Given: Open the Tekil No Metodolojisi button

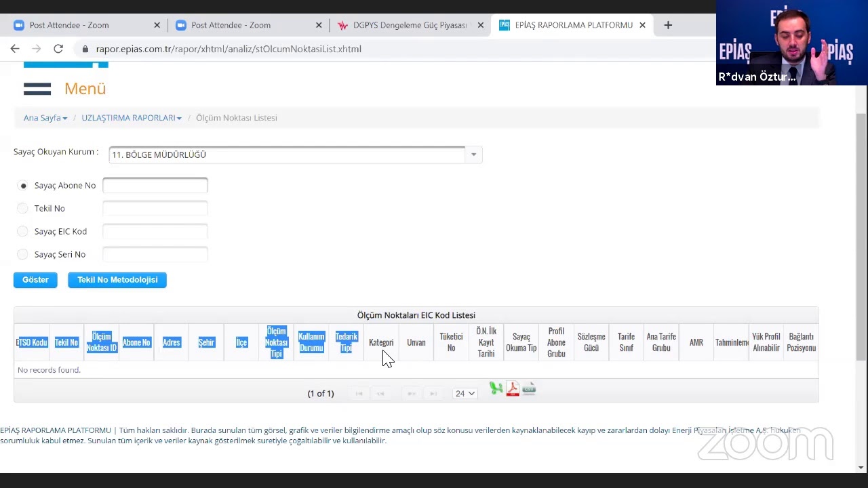Looking at the screenshot, I should click(x=117, y=280).
